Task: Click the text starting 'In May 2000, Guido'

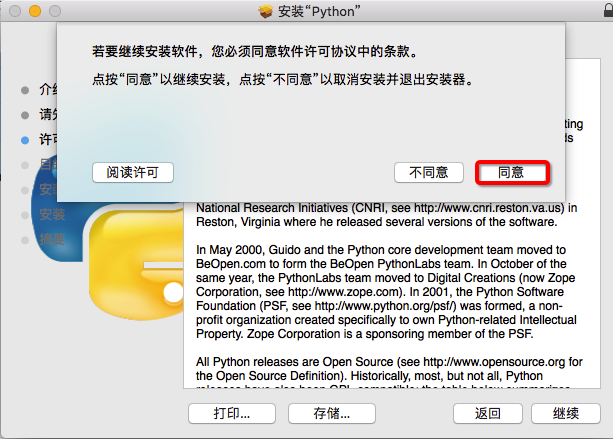Action: 386,292
